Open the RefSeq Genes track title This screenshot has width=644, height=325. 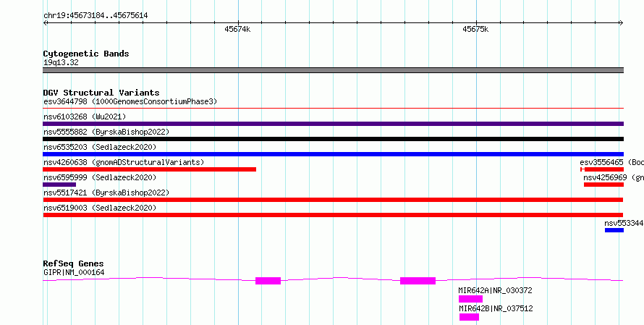coord(74,263)
